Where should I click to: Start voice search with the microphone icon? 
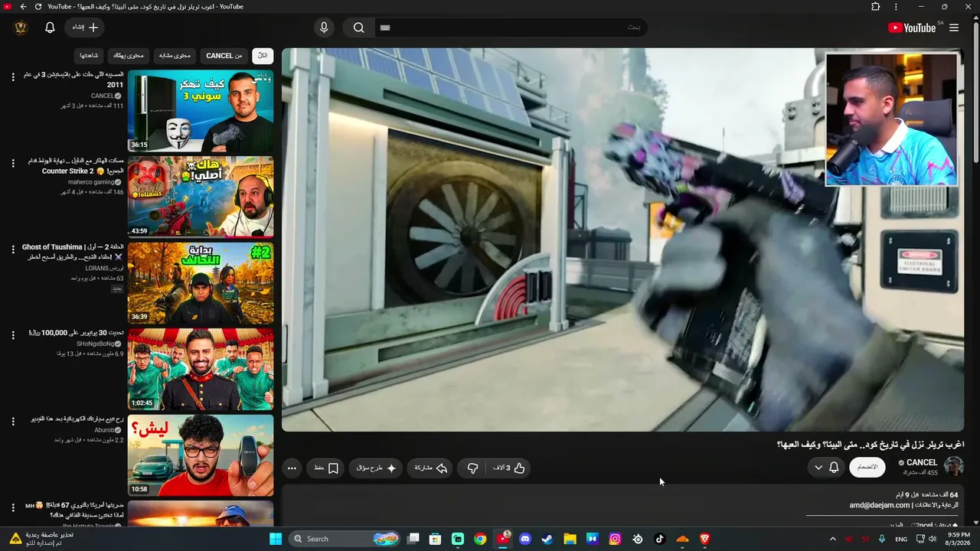point(324,28)
